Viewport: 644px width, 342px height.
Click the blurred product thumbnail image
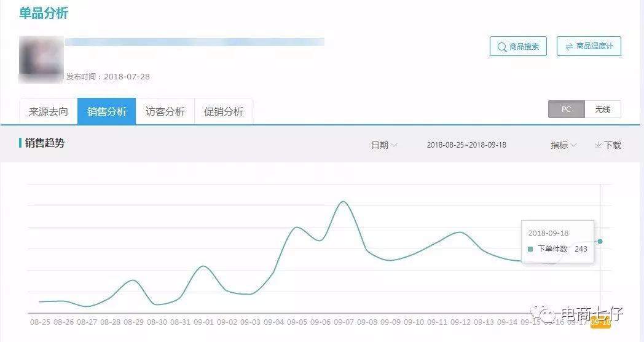click(x=41, y=60)
